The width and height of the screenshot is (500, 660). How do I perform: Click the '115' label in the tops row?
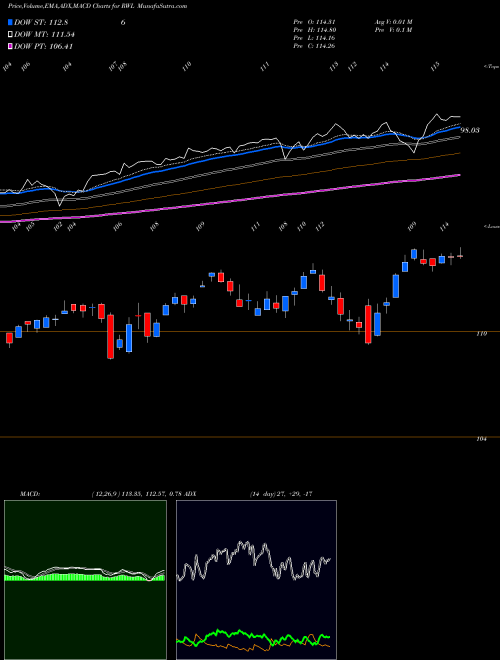[435, 65]
